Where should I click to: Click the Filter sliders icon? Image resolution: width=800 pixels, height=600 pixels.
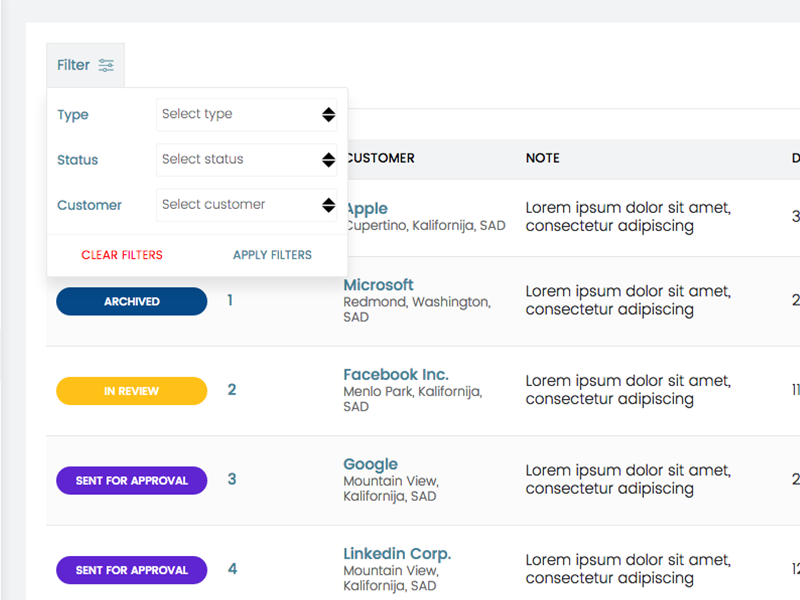(106, 65)
